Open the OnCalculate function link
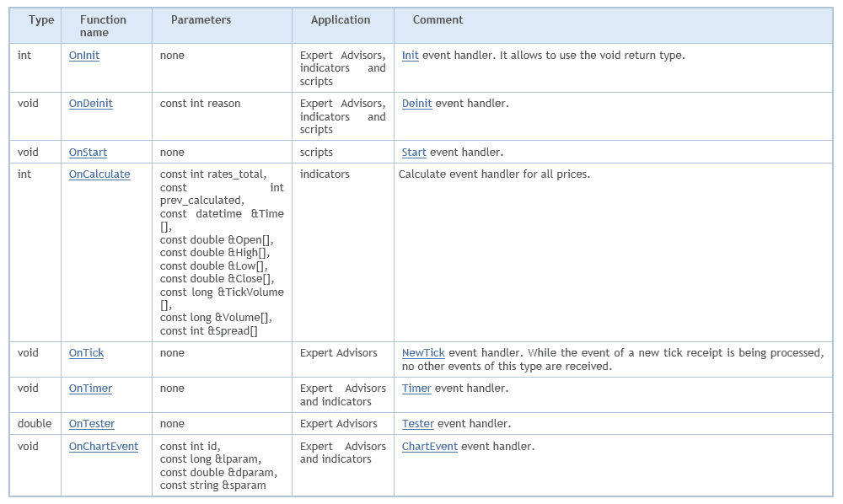Screen dimensions: 843x504 pos(99,174)
